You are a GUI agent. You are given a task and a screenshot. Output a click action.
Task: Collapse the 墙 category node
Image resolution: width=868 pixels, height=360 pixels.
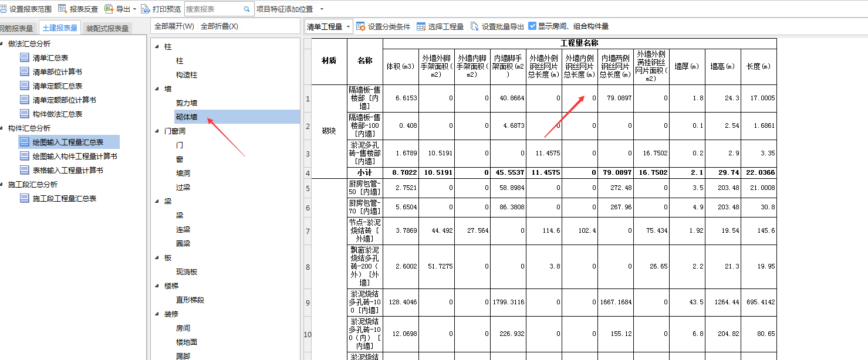pos(157,89)
